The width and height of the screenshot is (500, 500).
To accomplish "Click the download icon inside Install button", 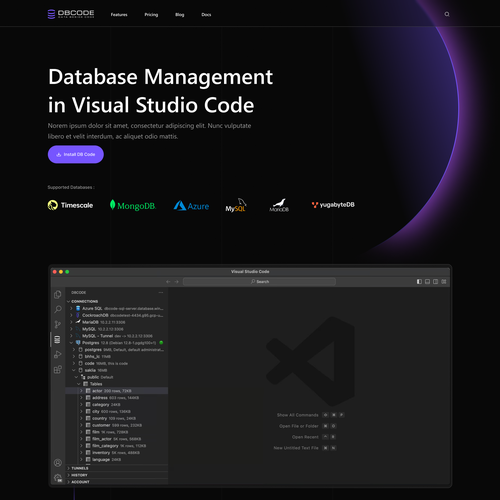I will pyautogui.click(x=59, y=155).
